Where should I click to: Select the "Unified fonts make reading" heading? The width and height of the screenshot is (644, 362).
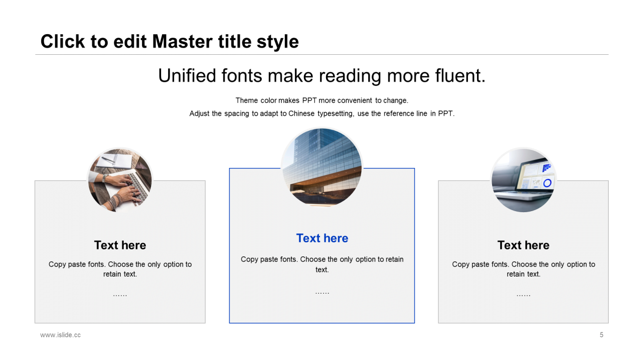point(321,75)
